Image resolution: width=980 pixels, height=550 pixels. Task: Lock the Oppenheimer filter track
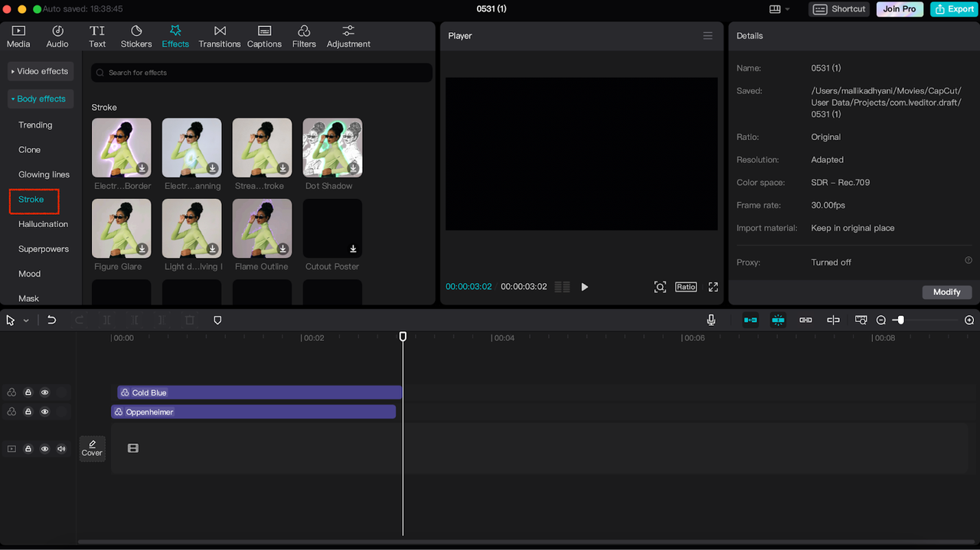pyautogui.click(x=28, y=412)
